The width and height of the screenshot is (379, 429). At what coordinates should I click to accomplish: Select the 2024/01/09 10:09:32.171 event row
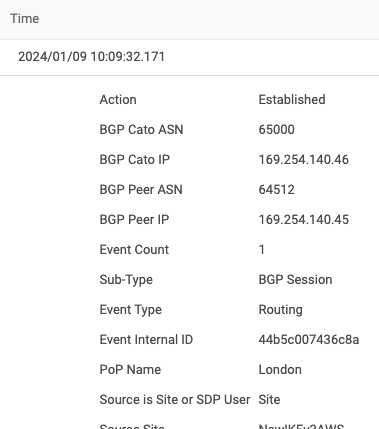coord(189,57)
